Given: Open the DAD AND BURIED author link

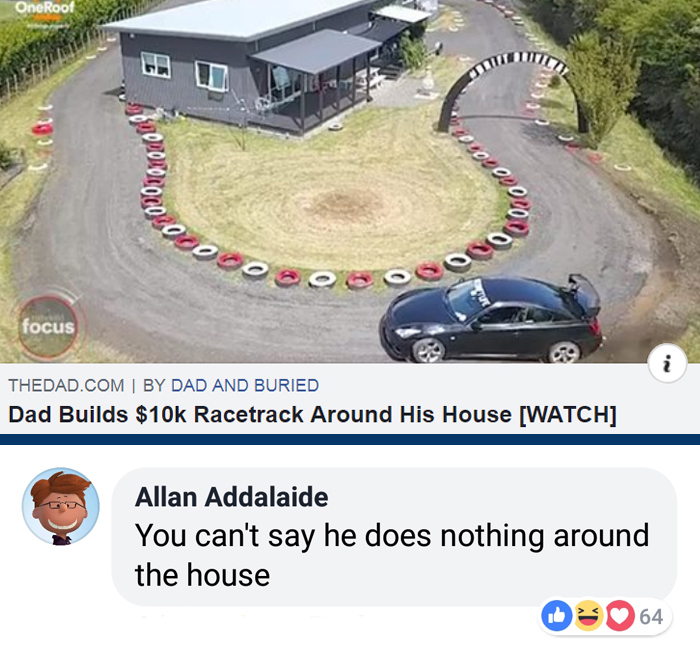Looking at the screenshot, I should pos(245,385).
